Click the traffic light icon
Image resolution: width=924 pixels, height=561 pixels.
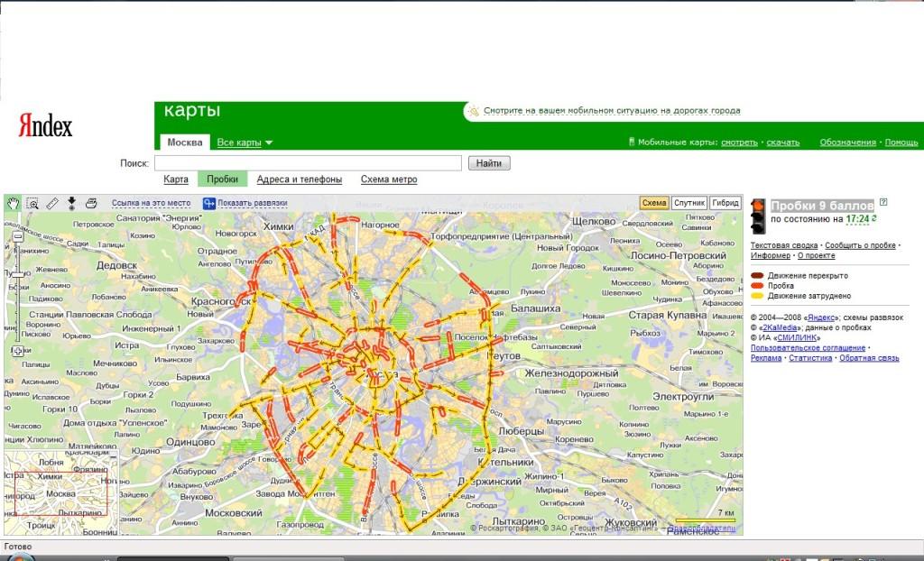pos(758,216)
